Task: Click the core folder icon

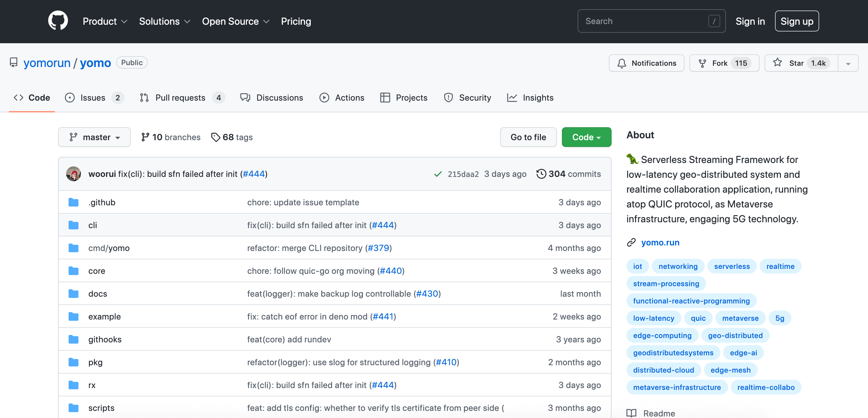Action: click(74, 271)
